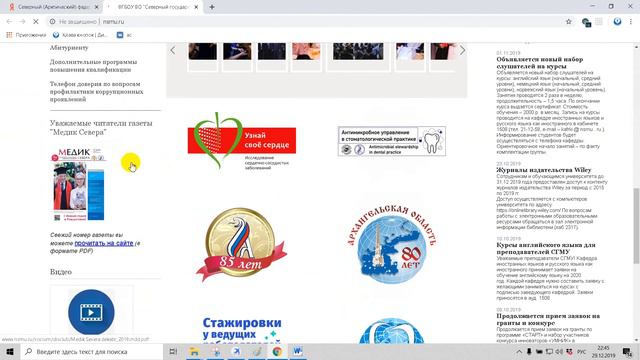Open a new browser tab
This screenshot has width=640, height=360.
[x=212, y=7]
